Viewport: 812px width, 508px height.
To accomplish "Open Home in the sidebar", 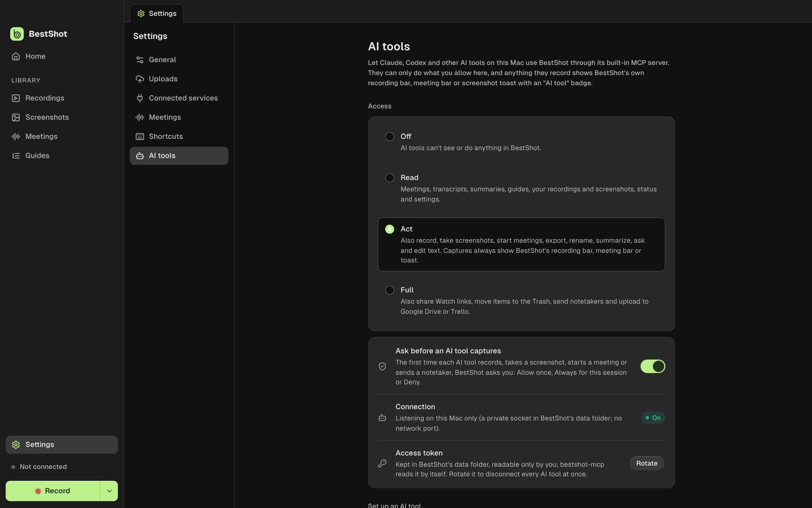I will point(62,56).
